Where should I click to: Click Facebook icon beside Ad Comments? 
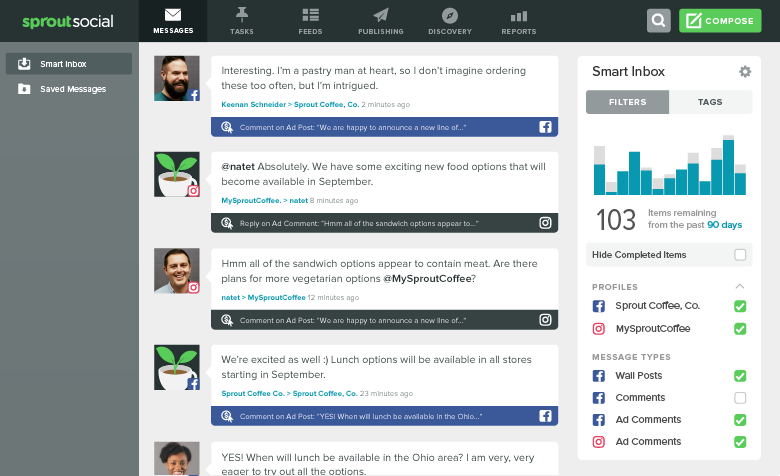click(x=599, y=420)
